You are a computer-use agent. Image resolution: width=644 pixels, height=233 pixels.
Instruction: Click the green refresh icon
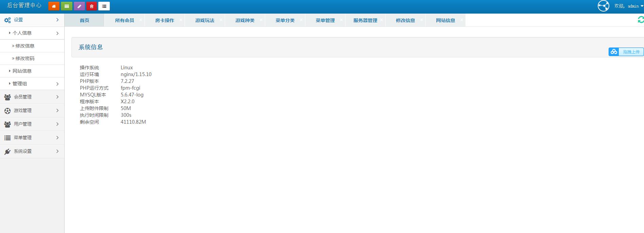click(640, 20)
